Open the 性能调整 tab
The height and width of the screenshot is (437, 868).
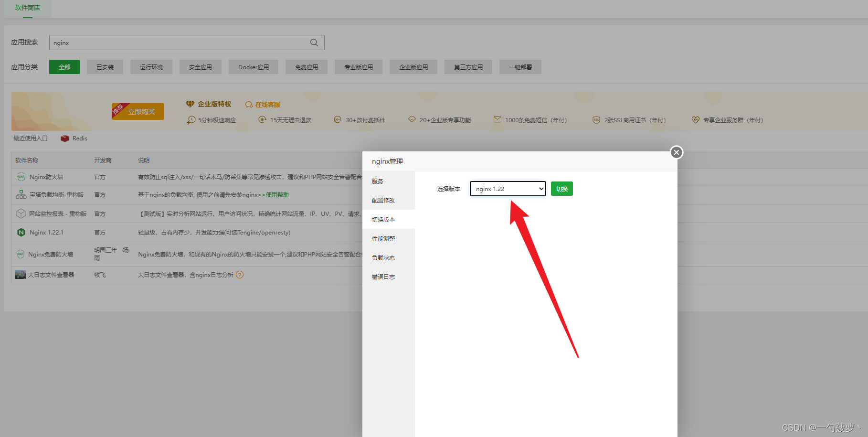click(389, 238)
